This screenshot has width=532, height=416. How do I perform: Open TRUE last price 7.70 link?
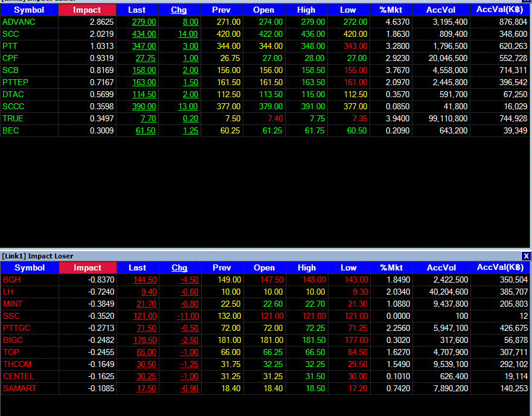click(x=149, y=119)
